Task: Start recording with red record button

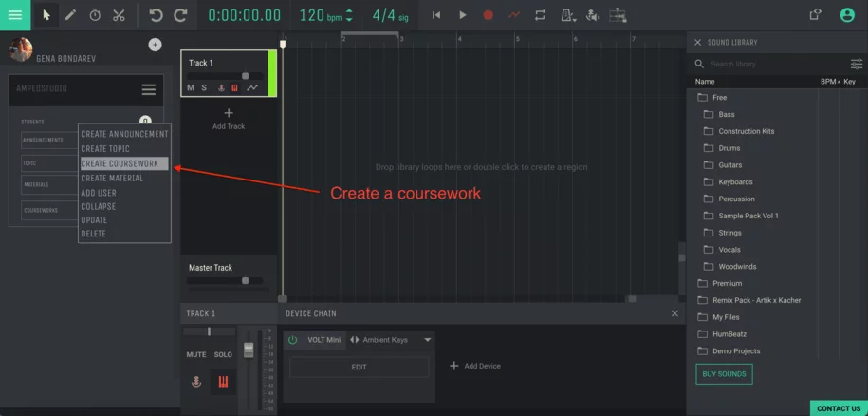Action: tap(489, 15)
